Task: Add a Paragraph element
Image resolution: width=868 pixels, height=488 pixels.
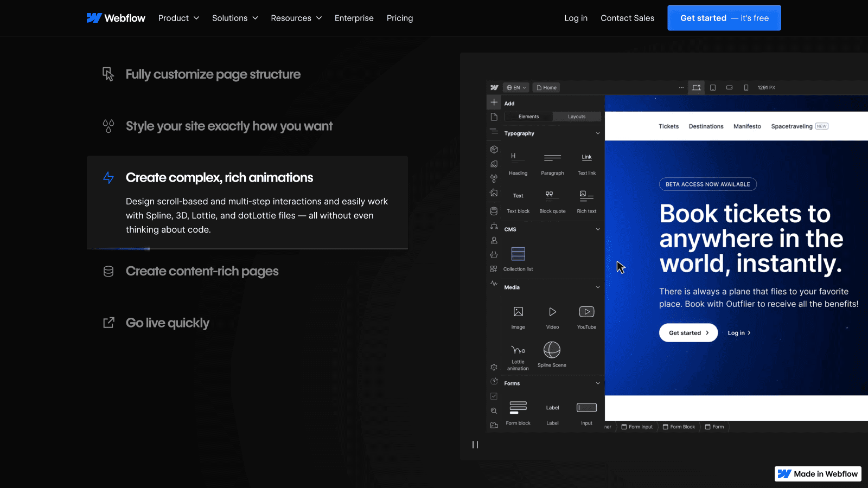Action: (x=552, y=164)
